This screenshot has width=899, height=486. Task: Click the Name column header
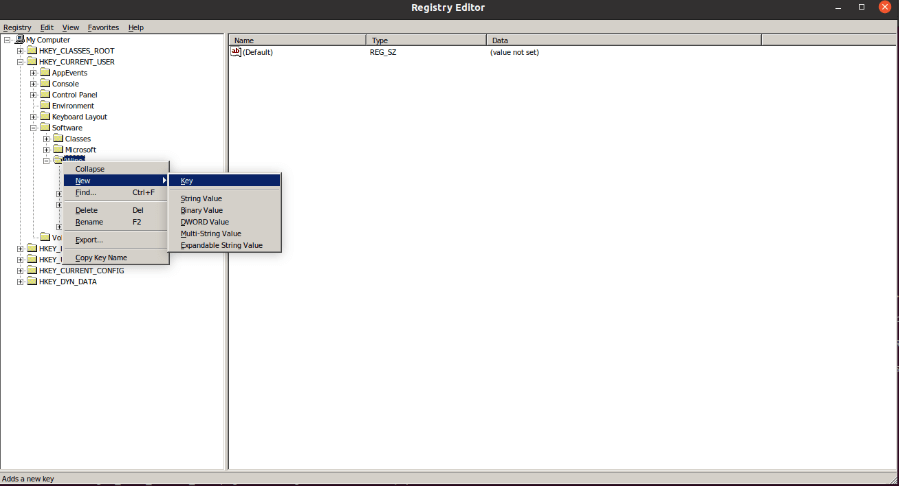tap(298, 40)
